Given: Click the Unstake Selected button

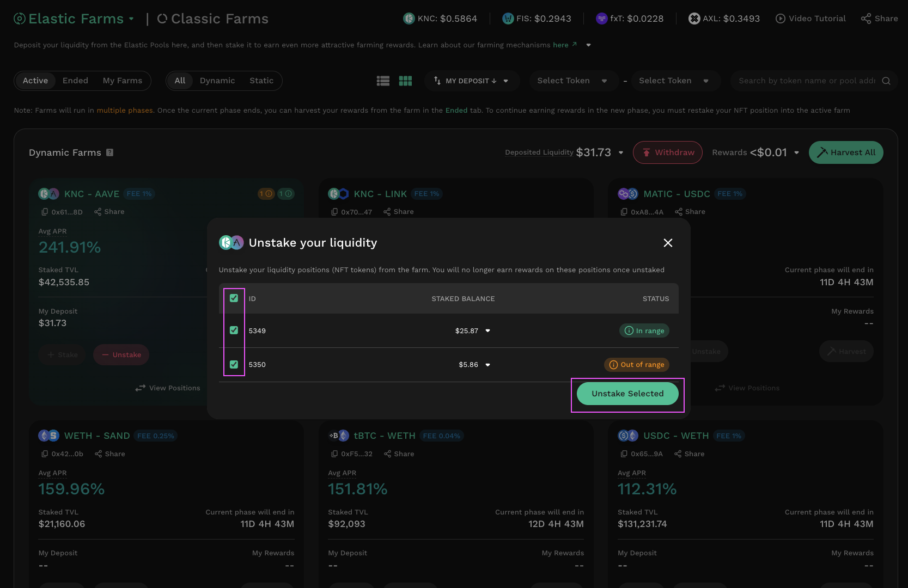Looking at the screenshot, I should pos(627,394).
